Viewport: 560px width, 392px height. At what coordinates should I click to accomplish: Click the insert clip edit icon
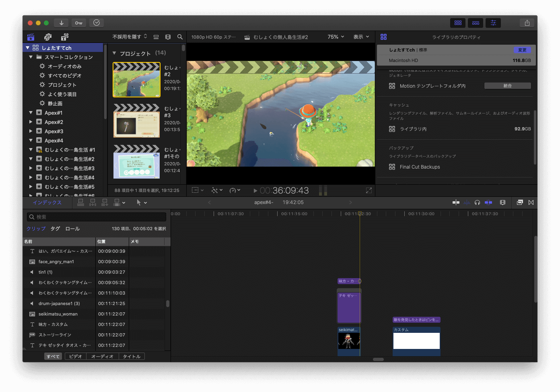pos(93,202)
